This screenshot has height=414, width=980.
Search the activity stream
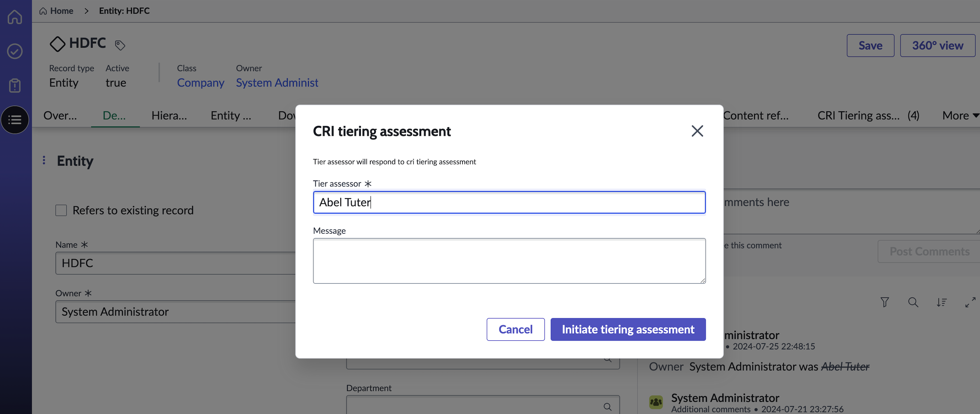point(913,302)
